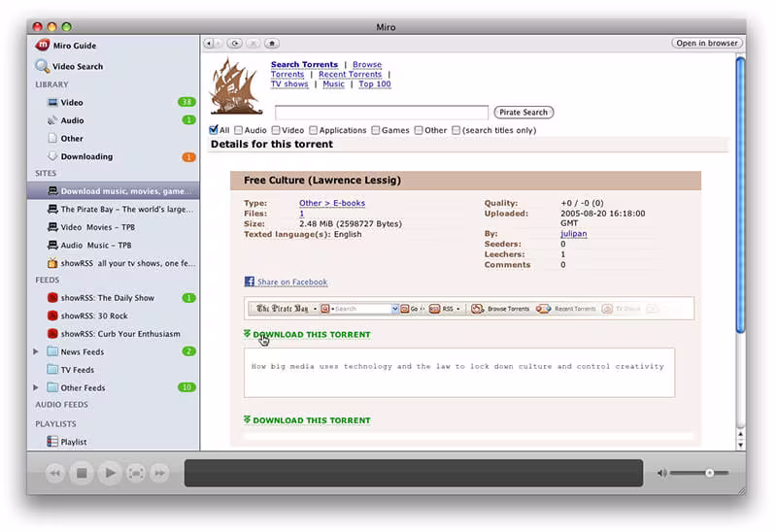This screenshot has width=777, height=532.
Task: Open the Miro Guide icon
Action: point(43,45)
